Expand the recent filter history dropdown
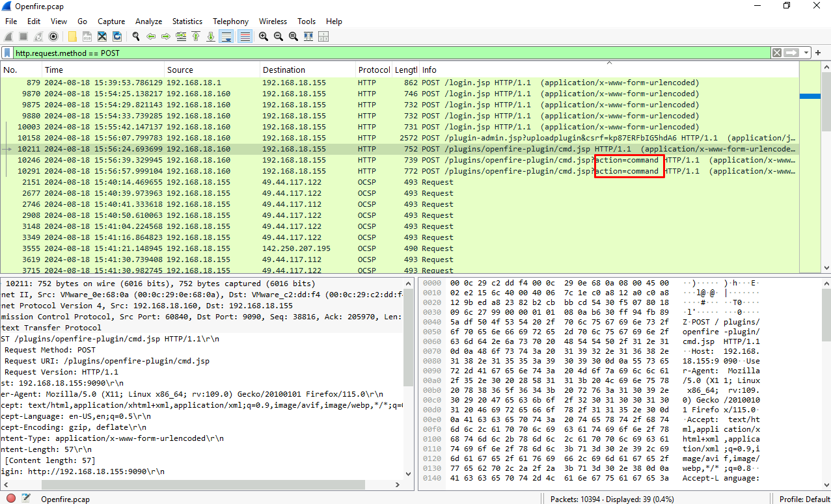This screenshot has width=831, height=504. [x=807, y=53]
